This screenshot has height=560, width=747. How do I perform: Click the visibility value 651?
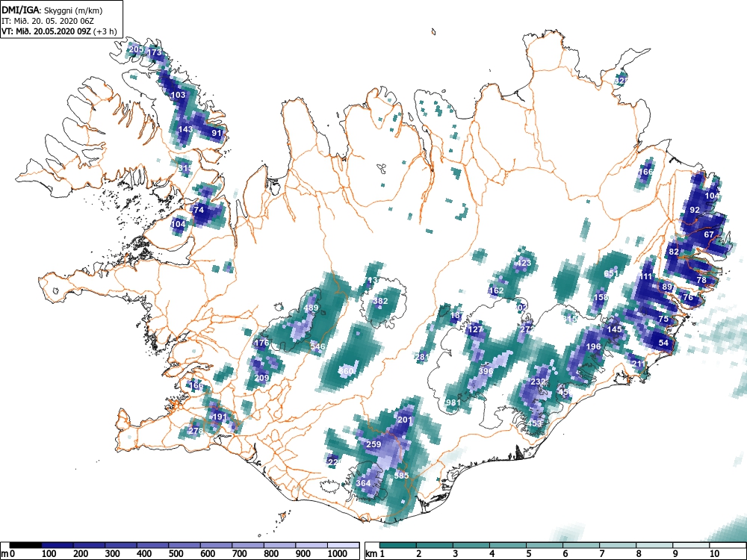click(x=611, y=273)
